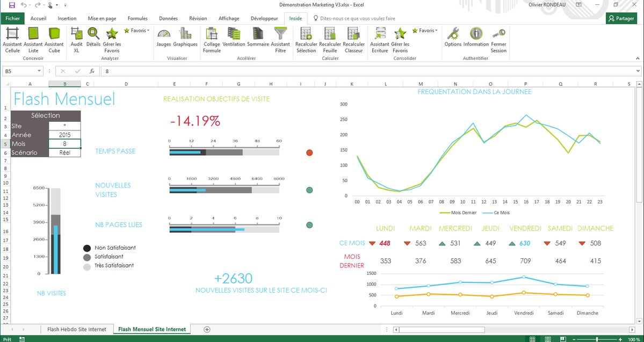Expand Favoris dropdown in Analyser group
644x342 pixels.
point(137,31)
